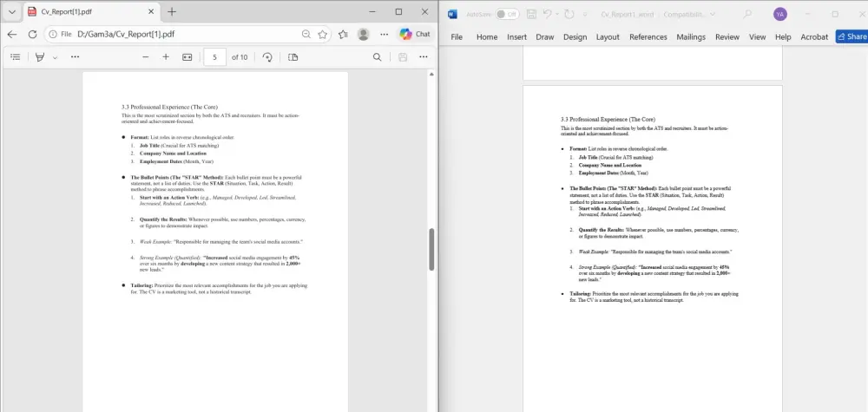Image resolution: width=868 pixels, height=412 pixels.
Task: Redo action in Word
Action: tap(569, 14)
